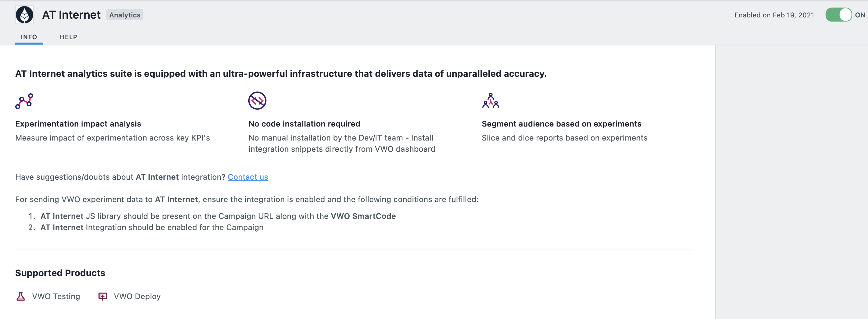Toggle the AT Internet integration switch off

coord(839,15)
